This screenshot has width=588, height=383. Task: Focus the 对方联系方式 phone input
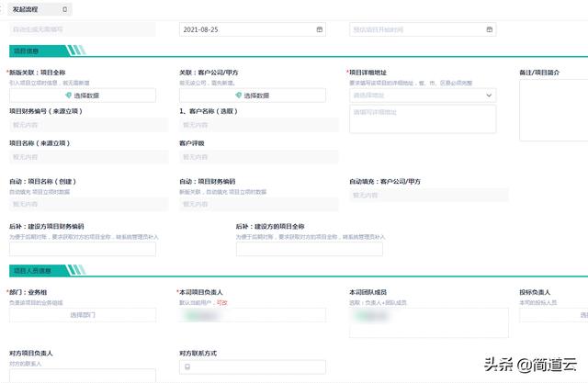[253, 366]
